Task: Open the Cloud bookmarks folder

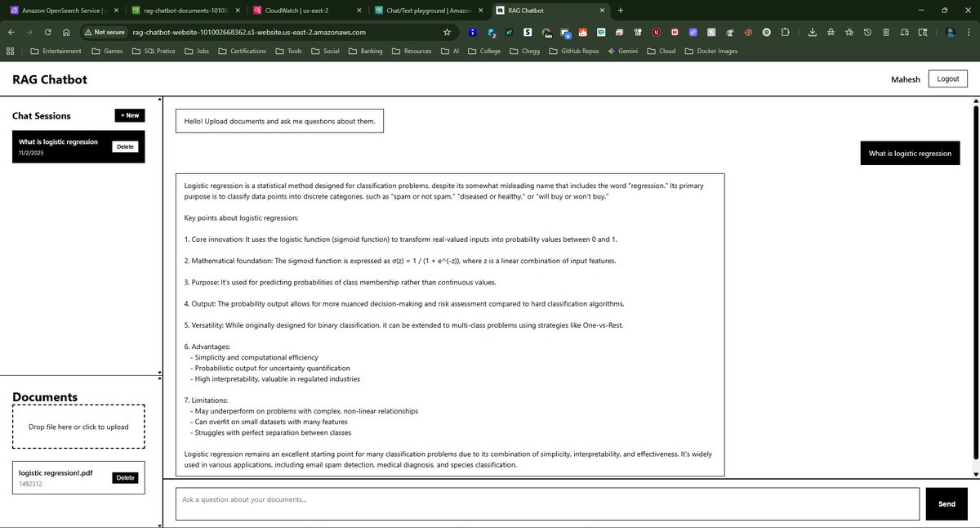Action: tap(661, 51)
